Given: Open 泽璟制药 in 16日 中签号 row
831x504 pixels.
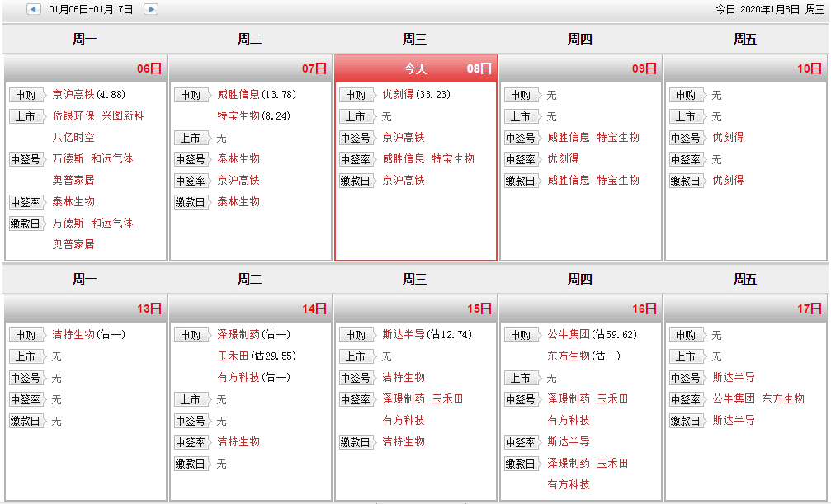Looking at the screenshot, I should tap(569, 398).
